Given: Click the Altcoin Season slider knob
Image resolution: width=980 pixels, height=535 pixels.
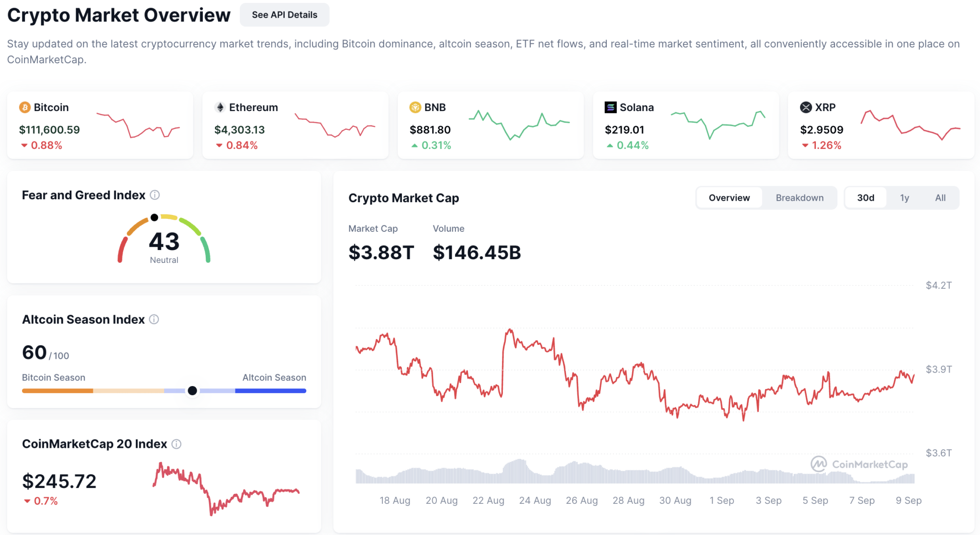Looking at the screenshot, I should click(x=192, y=391).
